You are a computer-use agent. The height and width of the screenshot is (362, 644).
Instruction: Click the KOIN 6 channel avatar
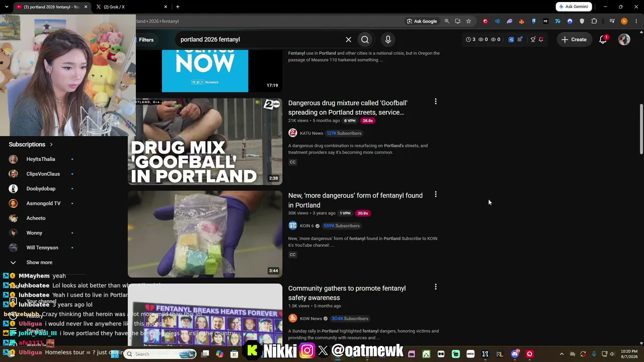(x=293, y=226)
